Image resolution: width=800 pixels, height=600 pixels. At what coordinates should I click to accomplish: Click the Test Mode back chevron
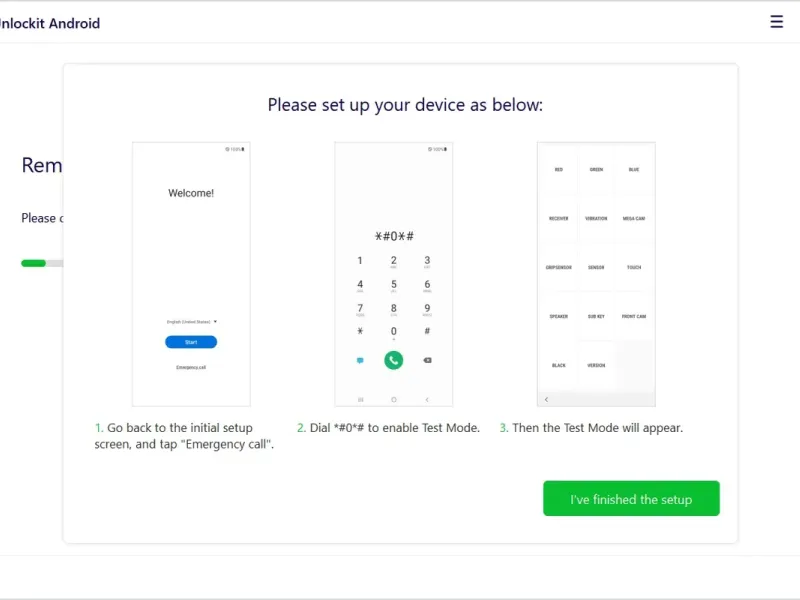point(546,399)
